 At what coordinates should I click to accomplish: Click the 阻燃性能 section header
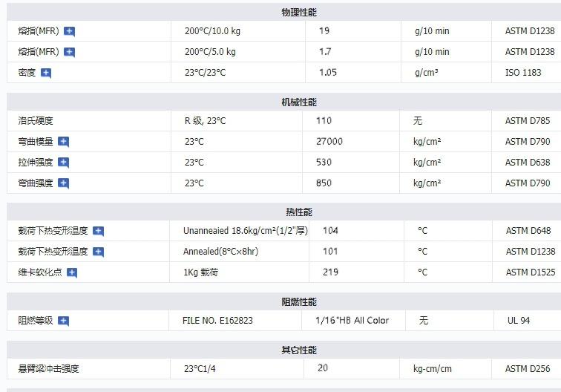pos(299,302)
